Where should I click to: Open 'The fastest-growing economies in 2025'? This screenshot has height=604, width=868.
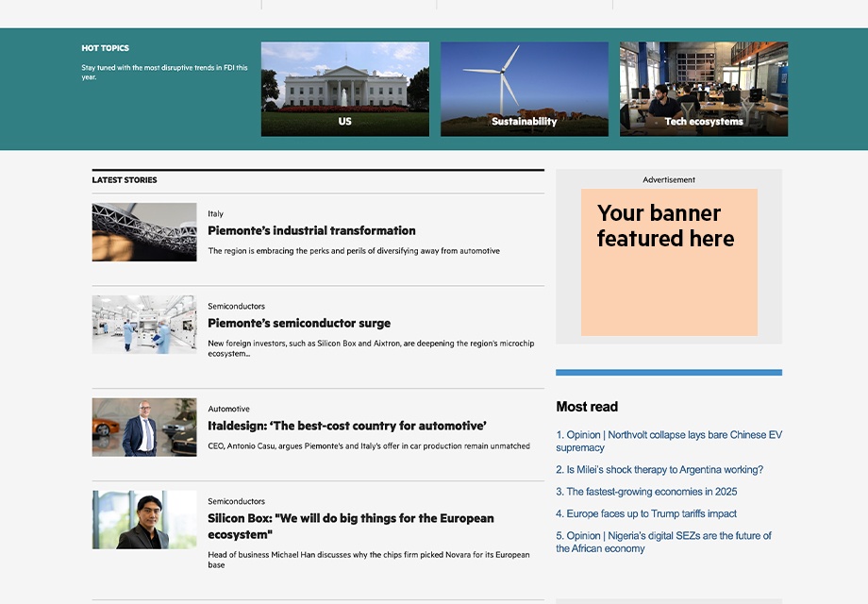pyautogui.click(x=647, y=491)
